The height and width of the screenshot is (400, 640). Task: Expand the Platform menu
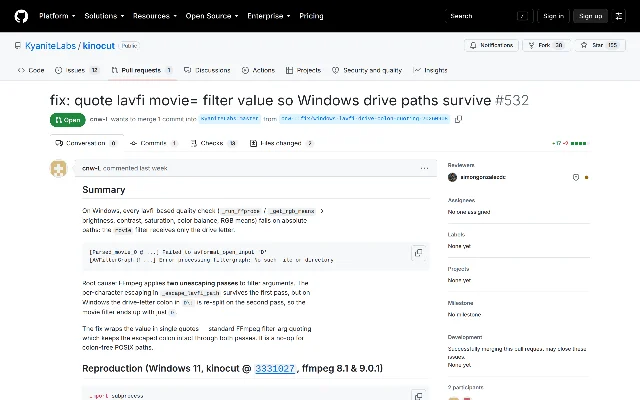click(57, 16)
